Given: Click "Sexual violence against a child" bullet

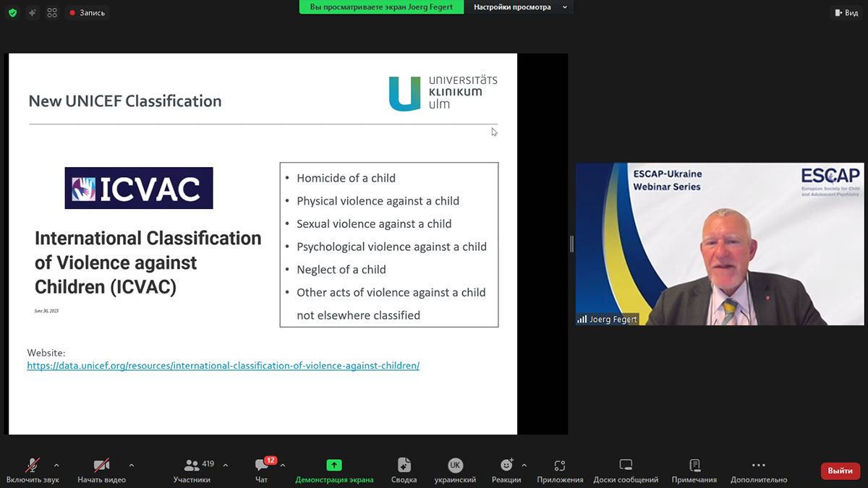Looking at the screenshot, I should (x=374, y=224).
